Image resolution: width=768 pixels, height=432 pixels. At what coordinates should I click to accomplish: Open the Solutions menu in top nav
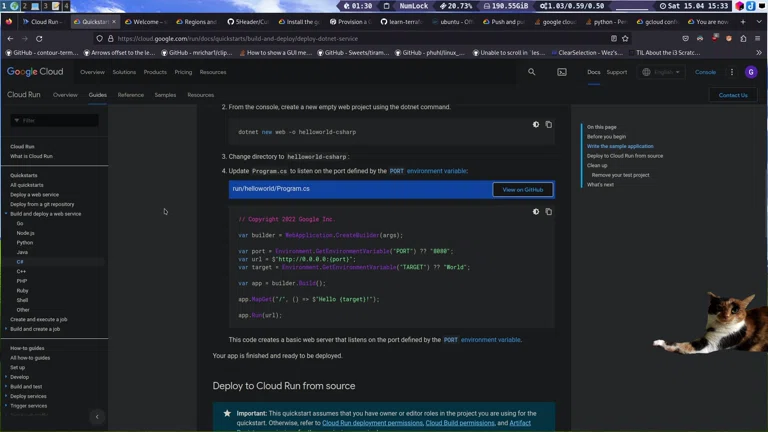(124, 72)
